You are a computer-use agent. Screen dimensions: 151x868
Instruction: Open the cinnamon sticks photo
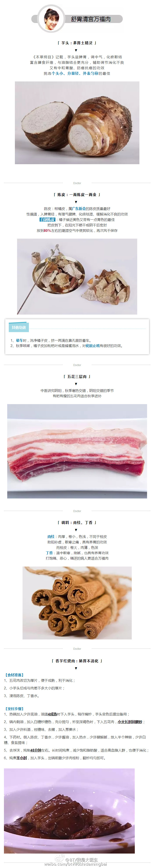77,603
